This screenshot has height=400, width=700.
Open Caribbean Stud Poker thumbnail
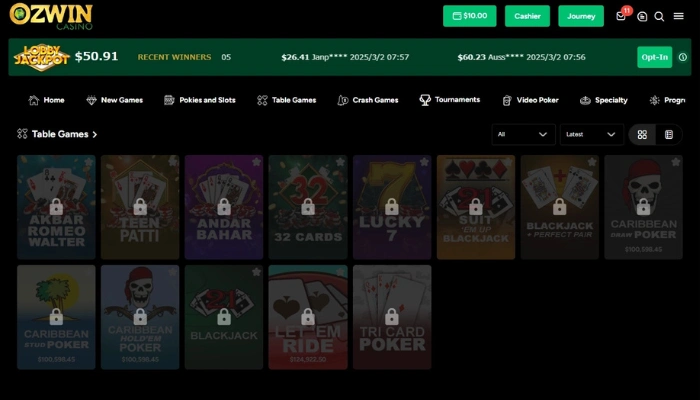56,317
